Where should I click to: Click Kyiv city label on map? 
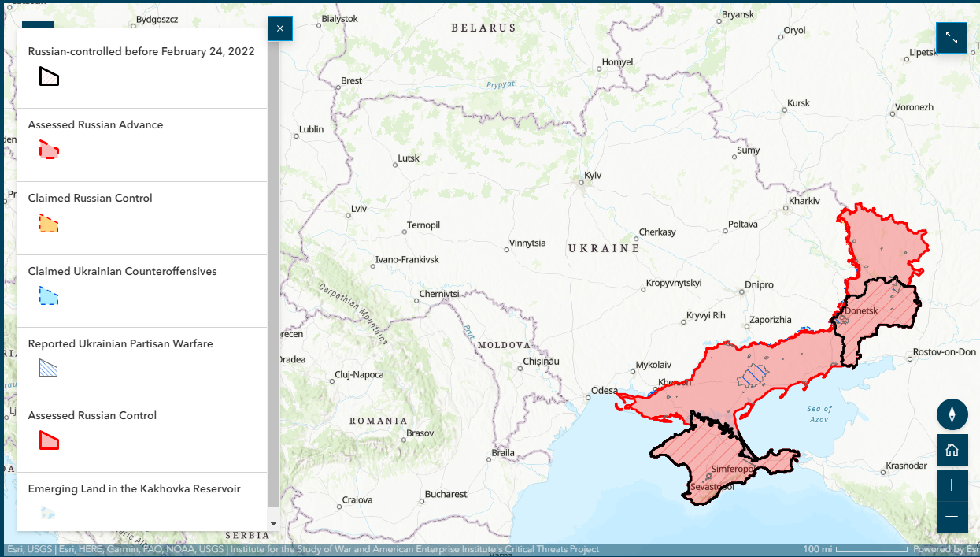pos(593,175)
